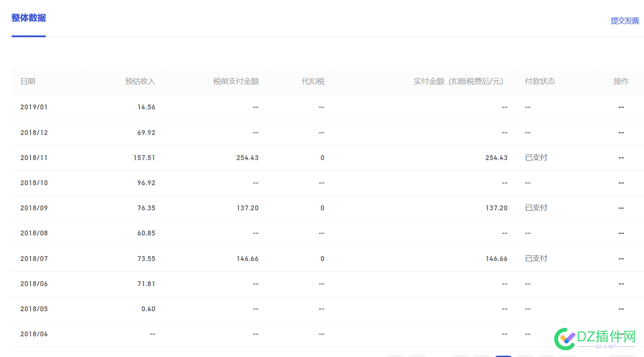Click 137.20 in the 税前支付金额 column

click(247, 208)
